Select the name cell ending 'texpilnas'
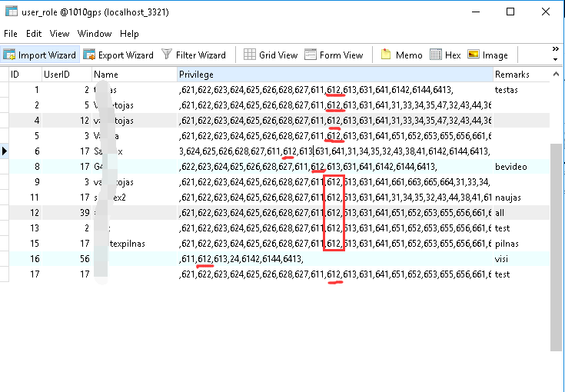This screenshot has width=565, height=392. (135, 243)
